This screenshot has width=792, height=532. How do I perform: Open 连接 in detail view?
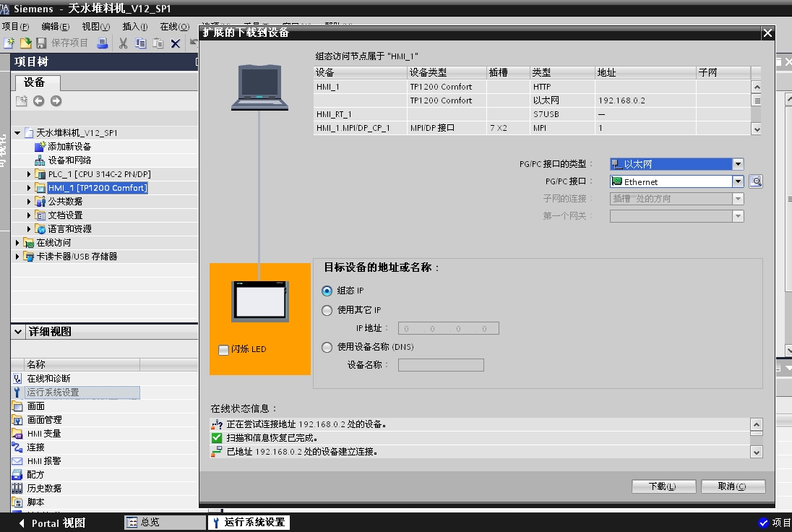tap(36, 447)
